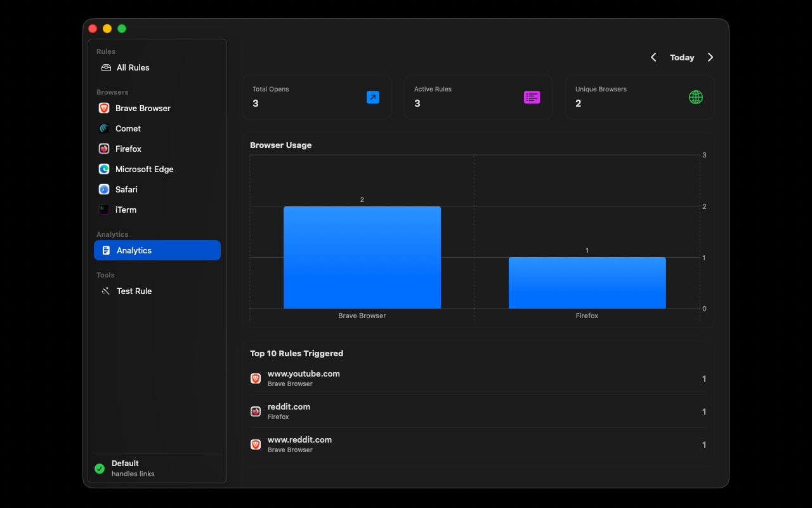The width and height of the screenshot is (812, 508).
Task: Click the Test Rule wand icon
Action: 104,291
